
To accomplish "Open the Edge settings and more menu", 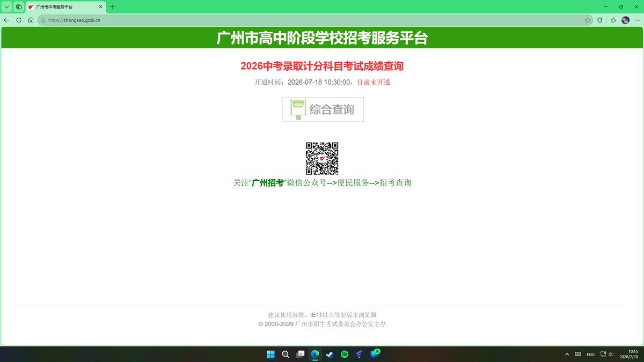I will pyautogui.click(x=636, y=20).
